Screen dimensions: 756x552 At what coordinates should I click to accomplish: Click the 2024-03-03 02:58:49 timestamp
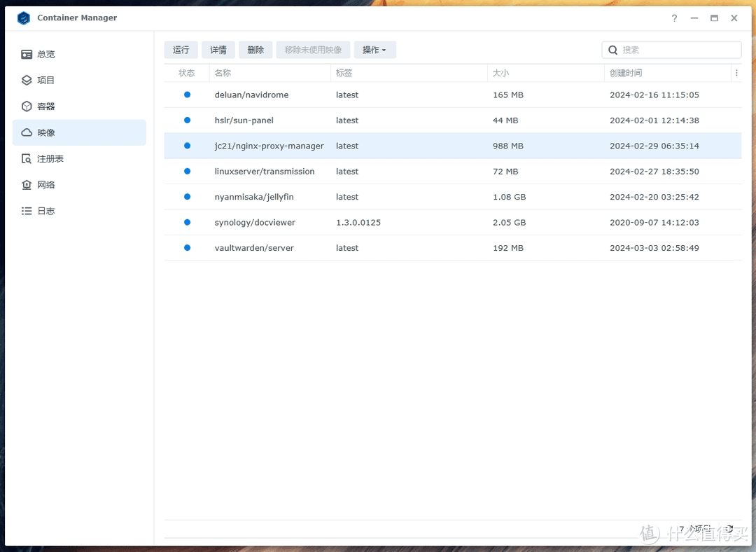click(x=654, y=248)
